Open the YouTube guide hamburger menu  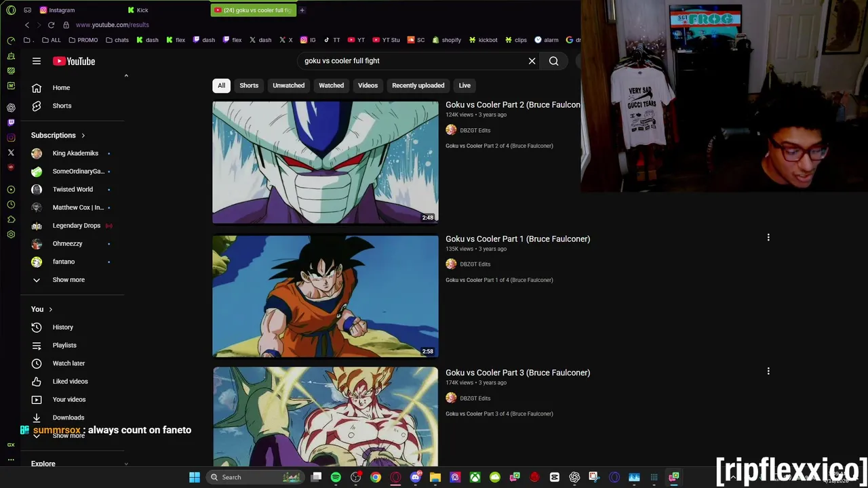tap(37, 61)
